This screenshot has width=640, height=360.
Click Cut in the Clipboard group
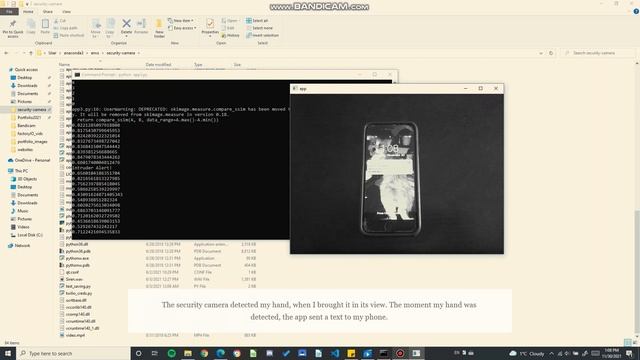(x=60, y=20)
